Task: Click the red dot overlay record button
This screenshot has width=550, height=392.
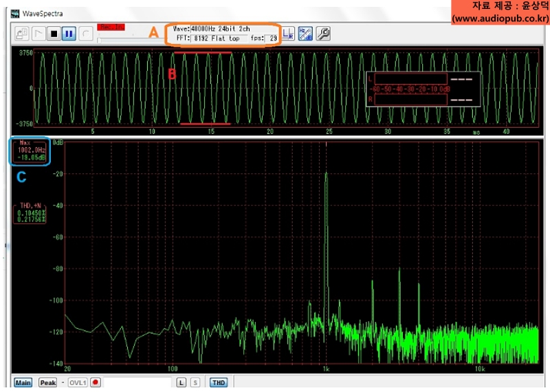Action: coord(96,382)
